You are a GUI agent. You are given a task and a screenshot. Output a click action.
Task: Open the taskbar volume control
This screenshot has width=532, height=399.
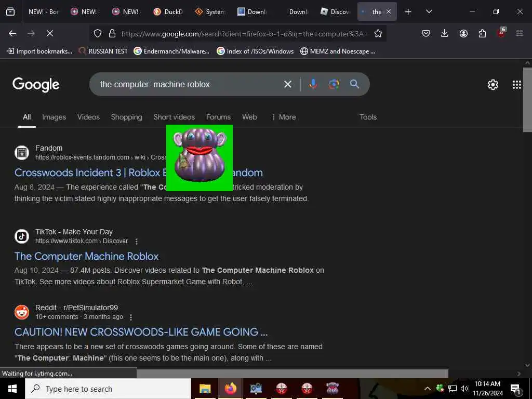(464, 389)
